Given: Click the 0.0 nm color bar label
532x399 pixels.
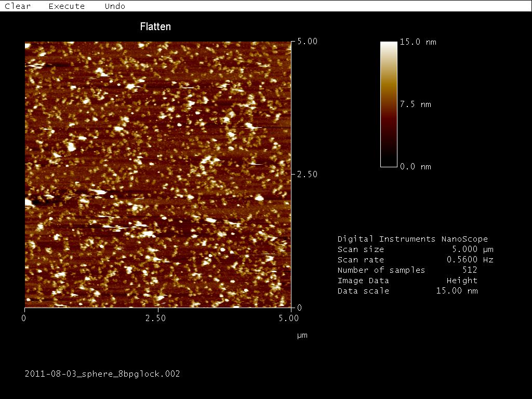Looking at the screenshot, I should pos(415,167).
